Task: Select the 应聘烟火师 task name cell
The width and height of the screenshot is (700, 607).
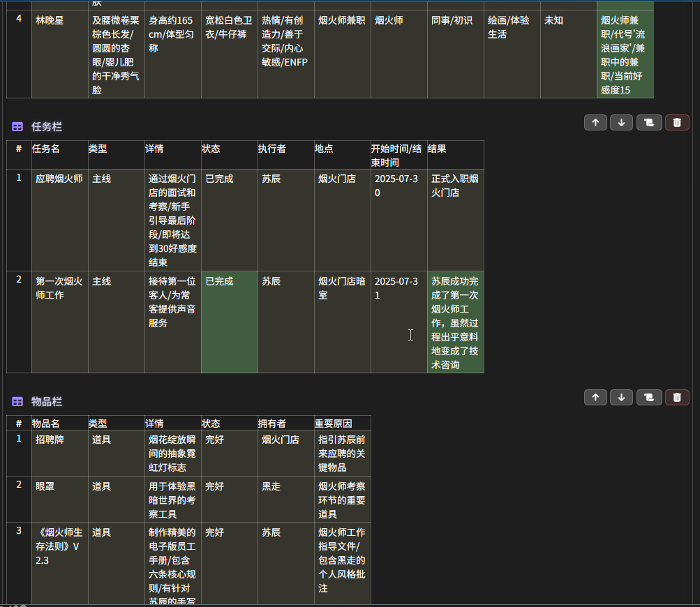Action: pyautogui.click(x=59, y=179)
